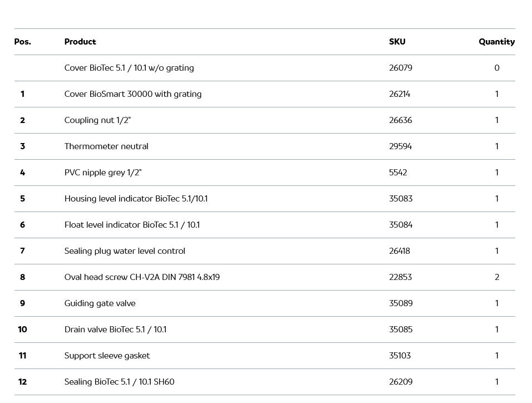Screen dimensions: 532x403
Task: Select the Support sleeve gasket row
Action: pos(107,356)
